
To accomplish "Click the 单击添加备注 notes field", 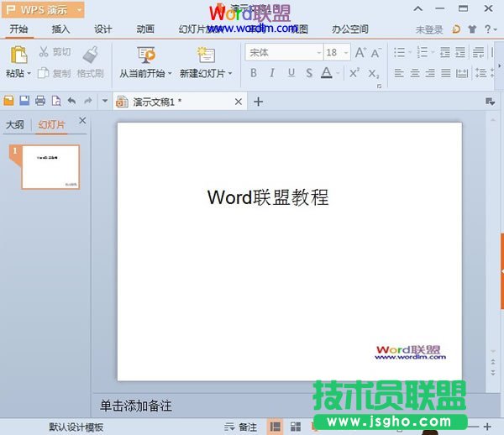I will tap(135, 406).
